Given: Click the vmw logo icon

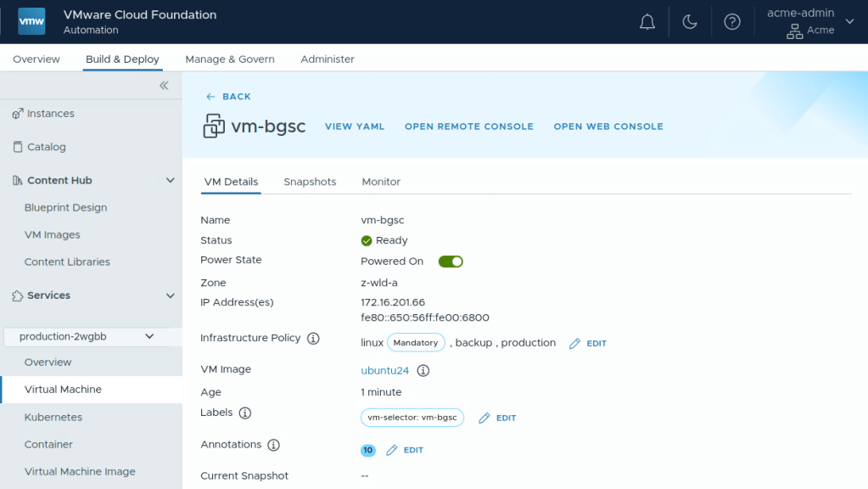Looking at the screenshot, I should [x=31, y=21].
